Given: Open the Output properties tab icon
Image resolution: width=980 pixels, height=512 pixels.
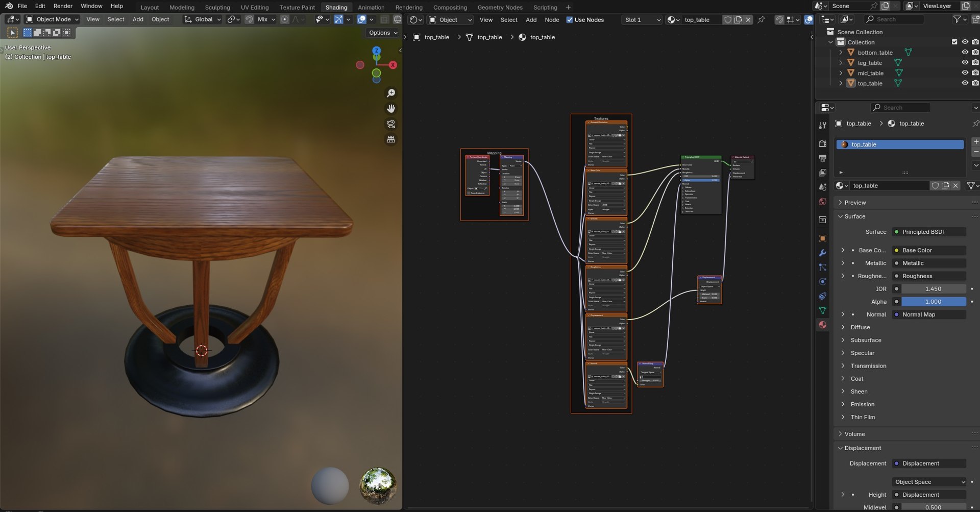Looking at the screenshot, I should pyautogui.click(x=822, y=158).
